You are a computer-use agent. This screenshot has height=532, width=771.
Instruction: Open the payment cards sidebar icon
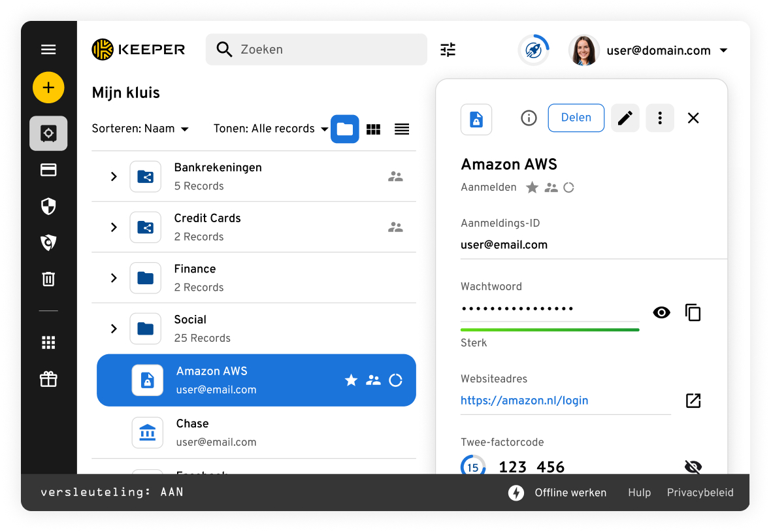(48, 170)
